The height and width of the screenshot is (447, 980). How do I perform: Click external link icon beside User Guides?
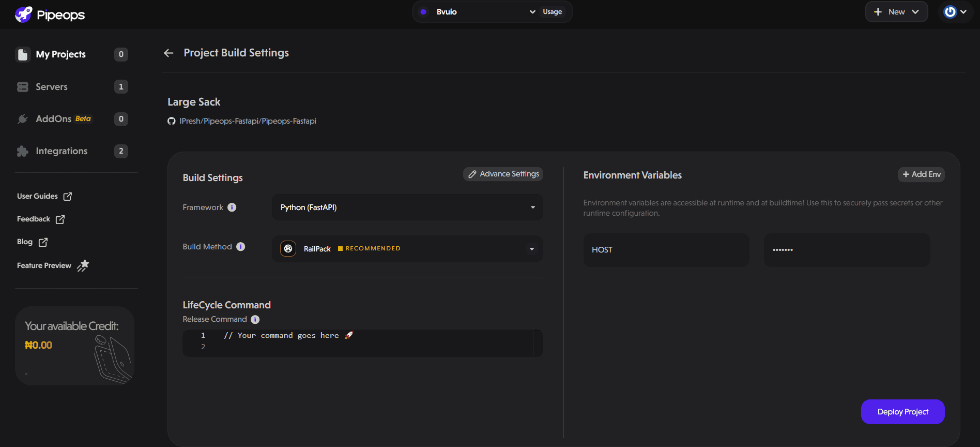point(68,197)
